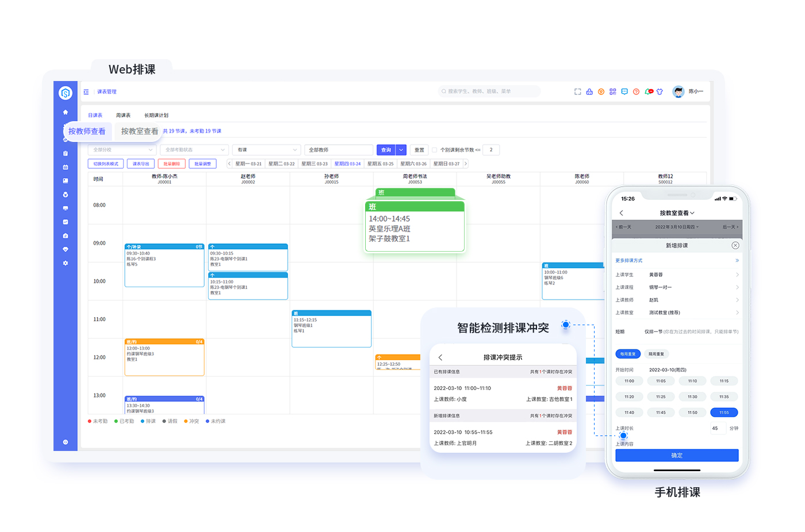The height and width of the screenshot is (532, 805).
Task: Open the QR code panel
Action: click(613, 91)
